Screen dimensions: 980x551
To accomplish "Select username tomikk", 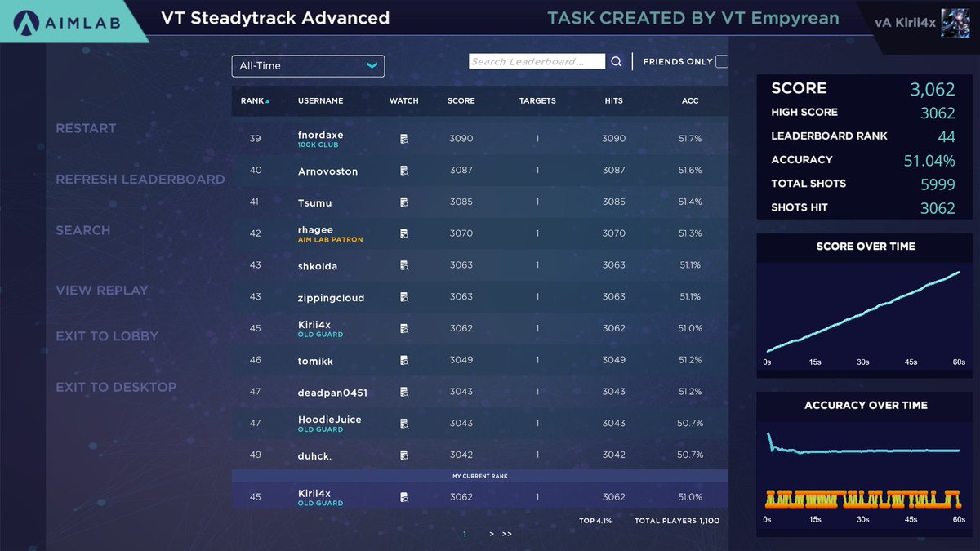I will click(x=315, y=361).
